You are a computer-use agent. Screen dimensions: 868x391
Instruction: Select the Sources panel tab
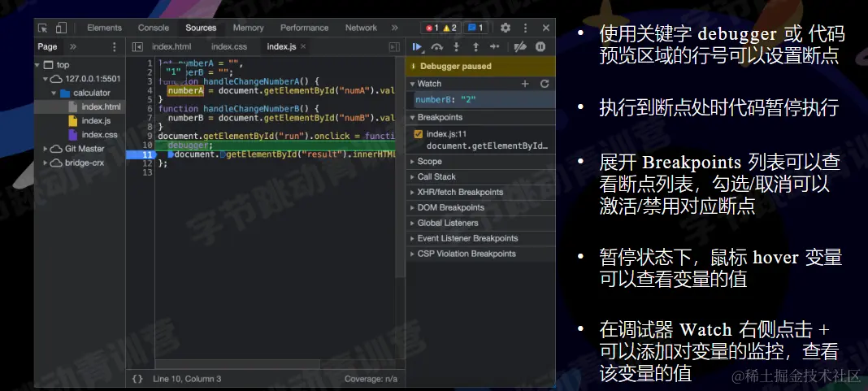pyautogui.click(x=201, y=28)
